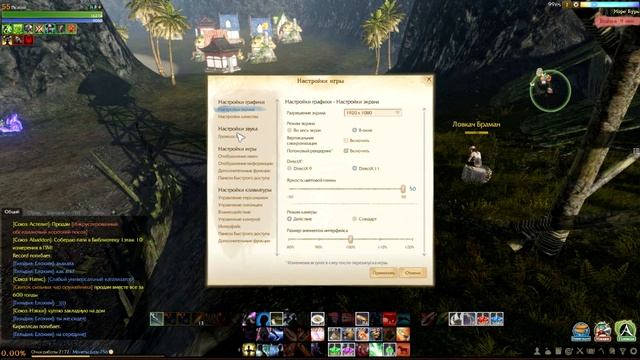Use the first blade skill icon on hotbar
The height and width of the screenshot is (360, 640).
[156, 319]
